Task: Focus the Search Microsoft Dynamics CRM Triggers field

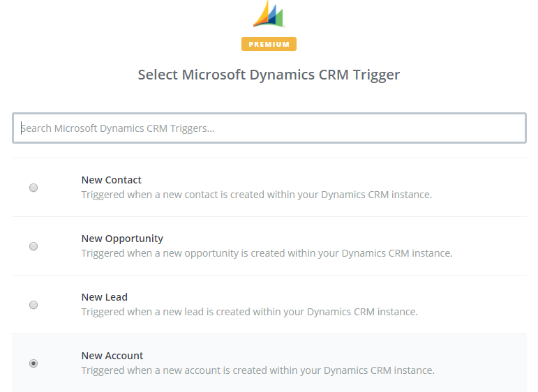Action: tap(269, 128)
